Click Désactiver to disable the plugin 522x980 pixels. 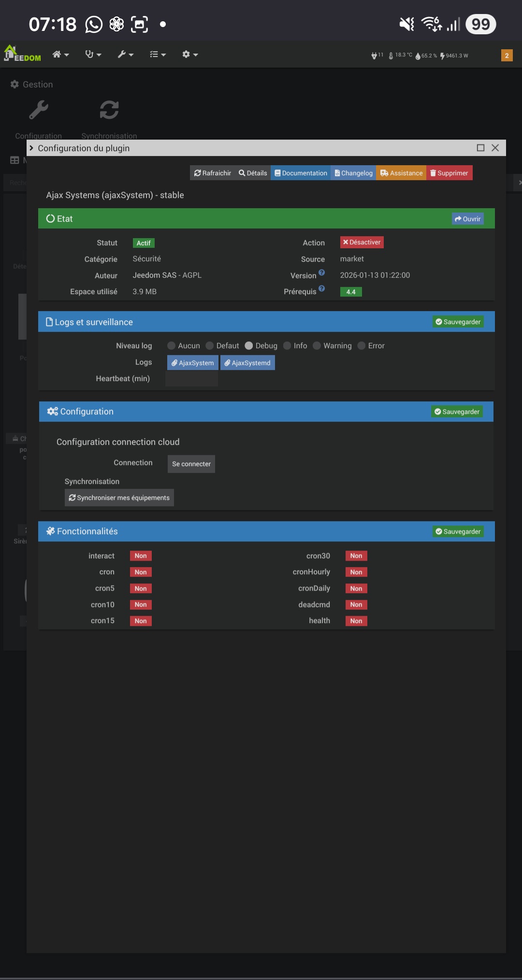[362, 242]
